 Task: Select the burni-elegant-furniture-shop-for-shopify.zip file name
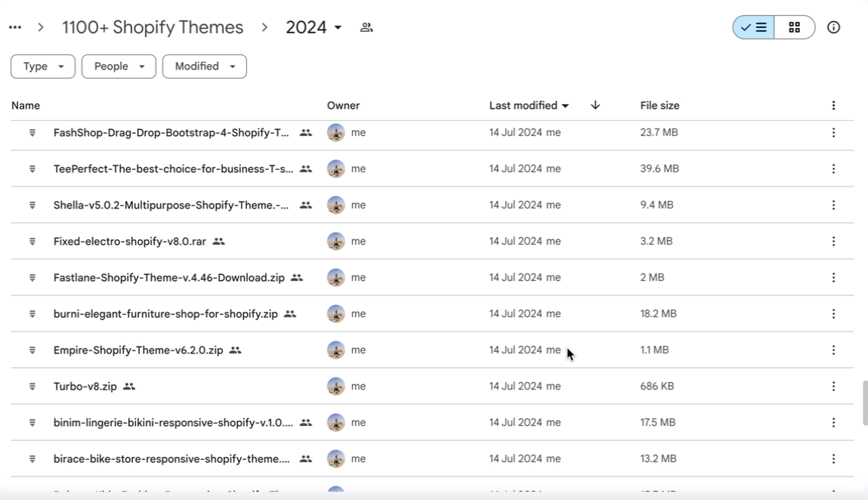point(165,314)
